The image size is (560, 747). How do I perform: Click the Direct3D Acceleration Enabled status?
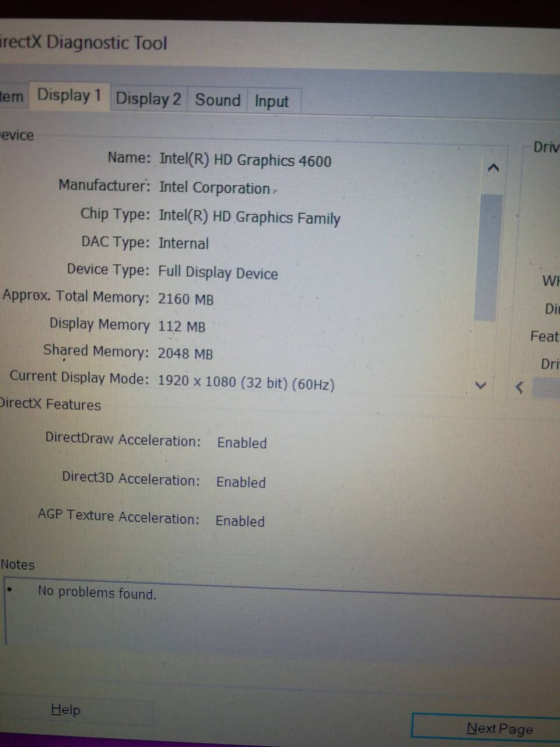240,482
